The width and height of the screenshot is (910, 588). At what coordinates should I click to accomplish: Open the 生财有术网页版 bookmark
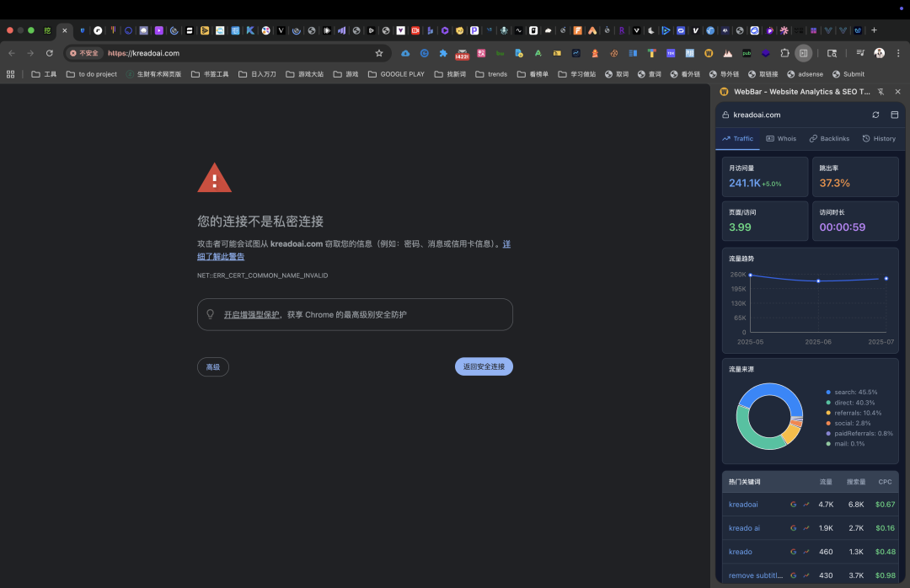[x=154, y=74]
